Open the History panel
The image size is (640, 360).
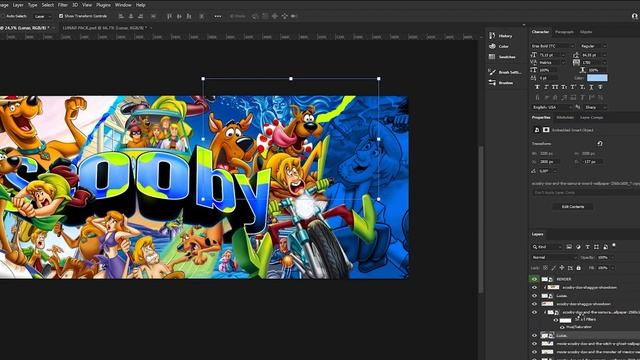501,36
